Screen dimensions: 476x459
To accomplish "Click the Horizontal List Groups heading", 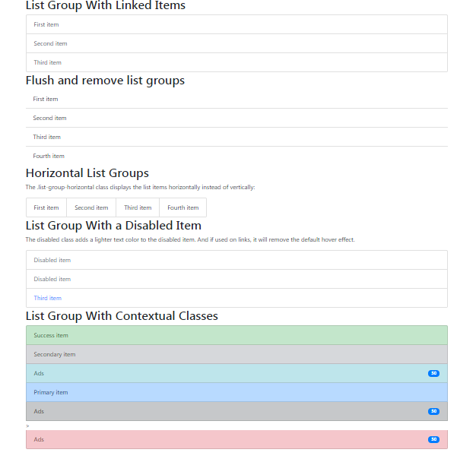I will 87,173.
